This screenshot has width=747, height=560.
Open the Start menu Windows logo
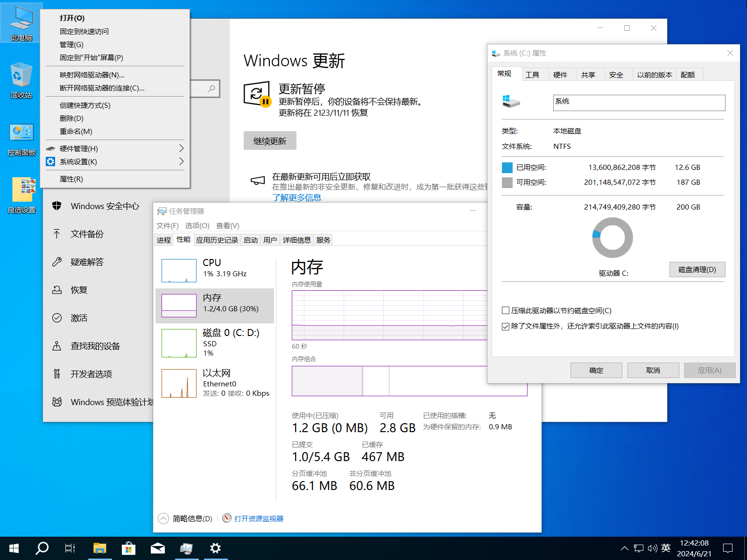click(x=14, y=548)
